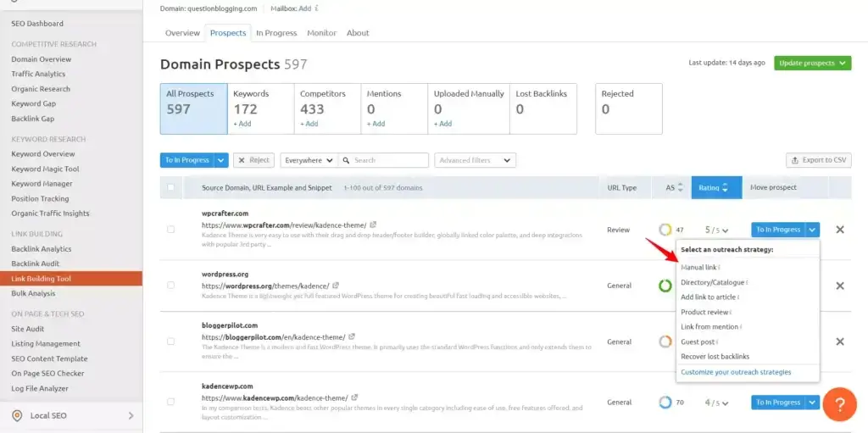Click the Local SEO location pin icon

point(17,416)
